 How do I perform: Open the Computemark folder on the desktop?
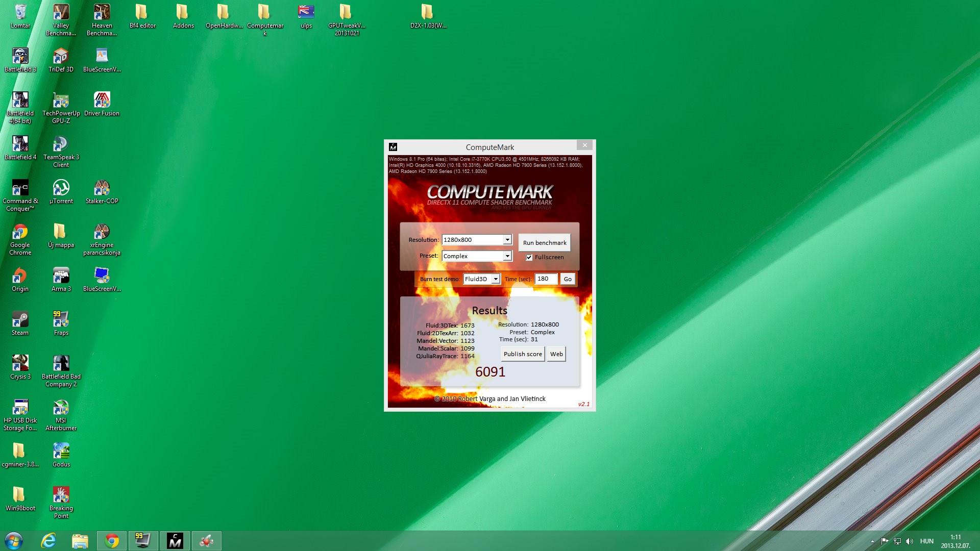tap(265, 20)
